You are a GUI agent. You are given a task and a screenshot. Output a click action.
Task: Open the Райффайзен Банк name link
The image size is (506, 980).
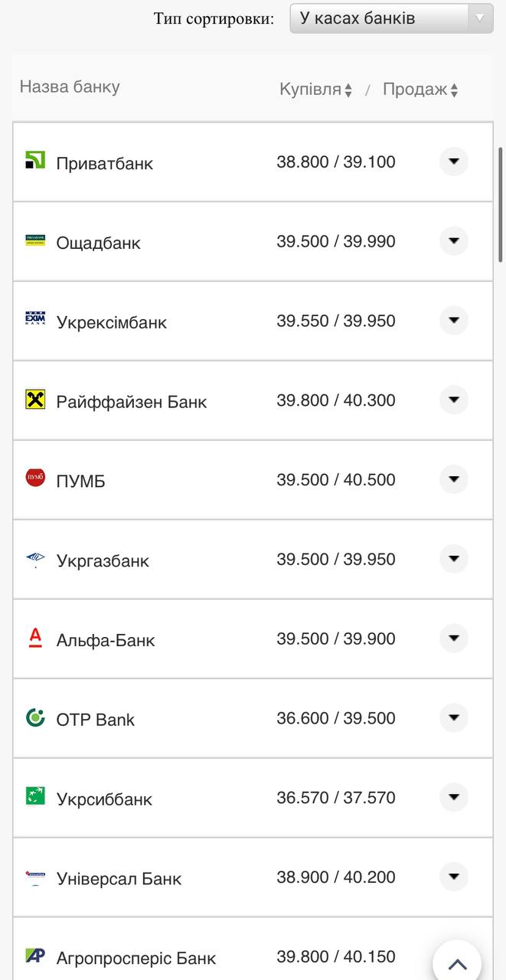(132, 402)
